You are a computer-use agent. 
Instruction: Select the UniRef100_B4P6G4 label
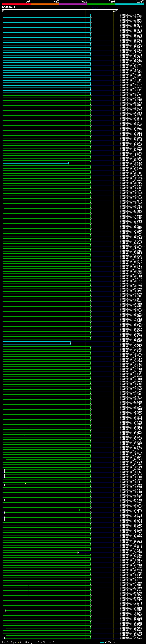(131, 369)
